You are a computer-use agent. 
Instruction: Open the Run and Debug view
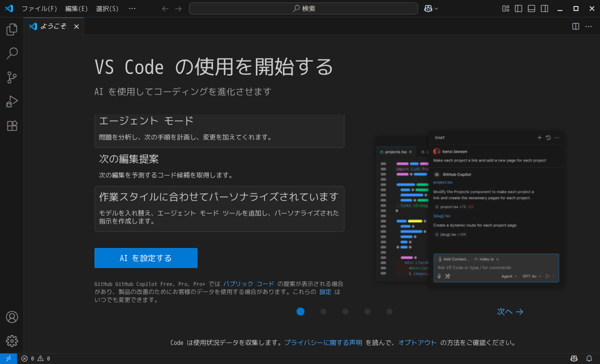(x=12, y=101)
